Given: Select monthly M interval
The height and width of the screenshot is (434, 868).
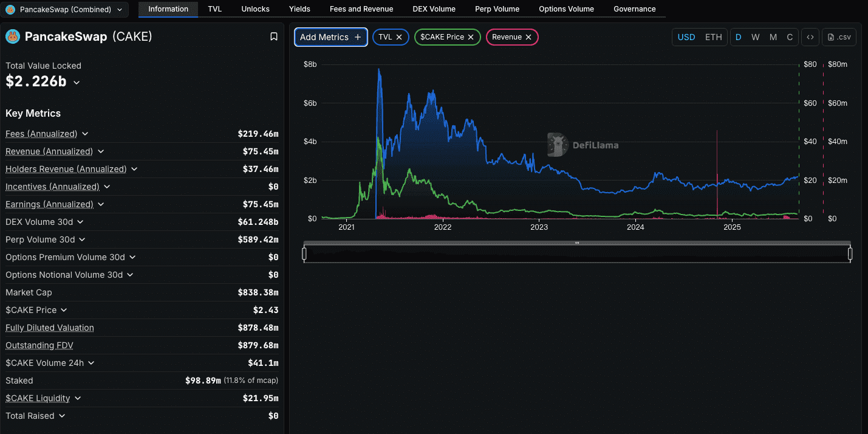Looking at the screenshot, I should tap(773, 37).
